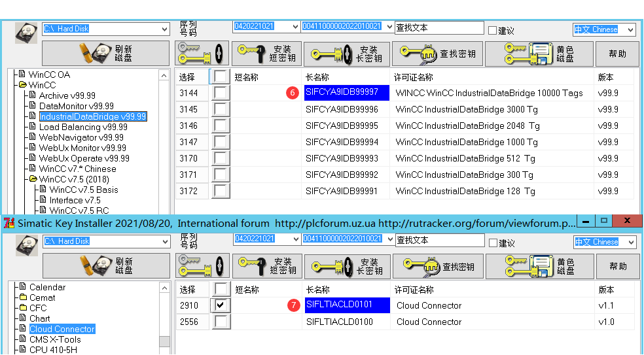This screenshot has height=355, width=644.
Task: Check row 3144 checkbox
Action: click(220, 93)
